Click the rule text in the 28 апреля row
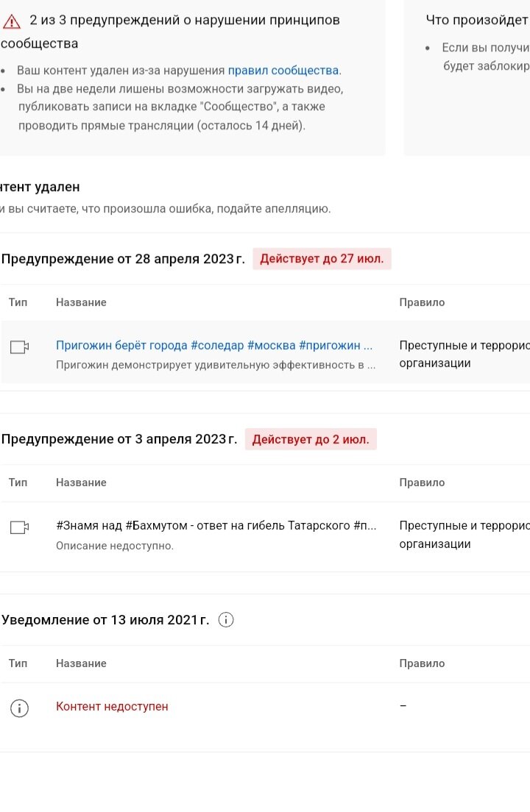The height and width of the screenshot is (812, 530). coord(464,354)
